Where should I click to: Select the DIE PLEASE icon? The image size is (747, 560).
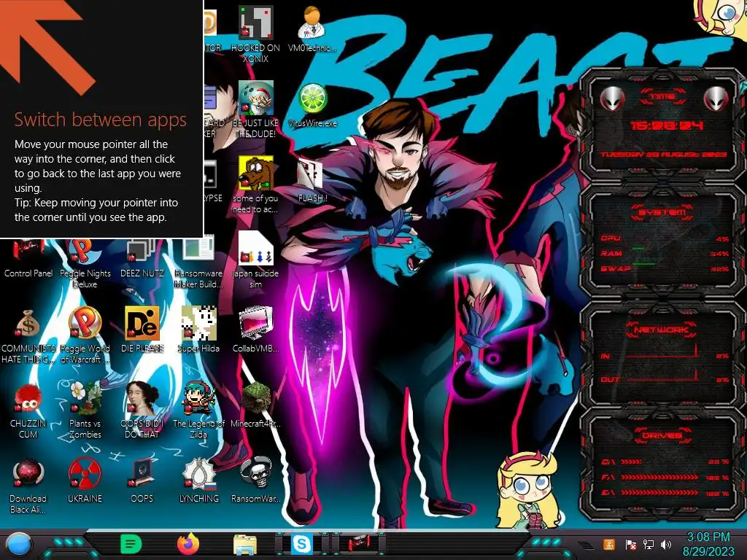click(142, 323)
